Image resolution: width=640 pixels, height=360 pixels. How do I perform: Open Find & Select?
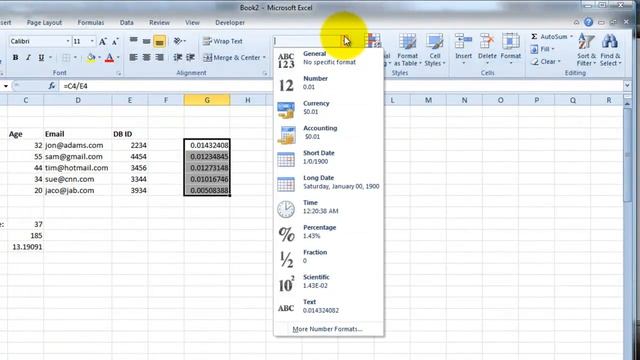pos(610,50)
